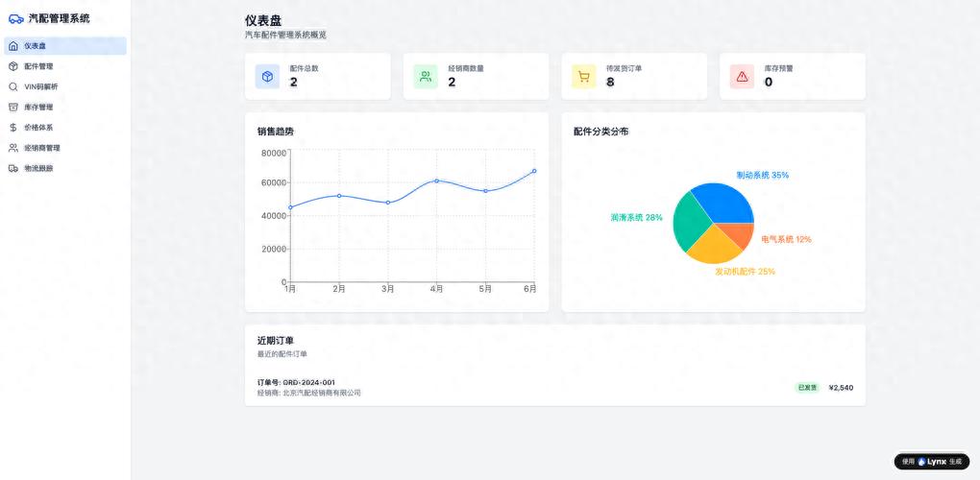The image size is (980, 480).
Task: Click the 汽配管理系统 app title
Action: click(x=60, y=19)
